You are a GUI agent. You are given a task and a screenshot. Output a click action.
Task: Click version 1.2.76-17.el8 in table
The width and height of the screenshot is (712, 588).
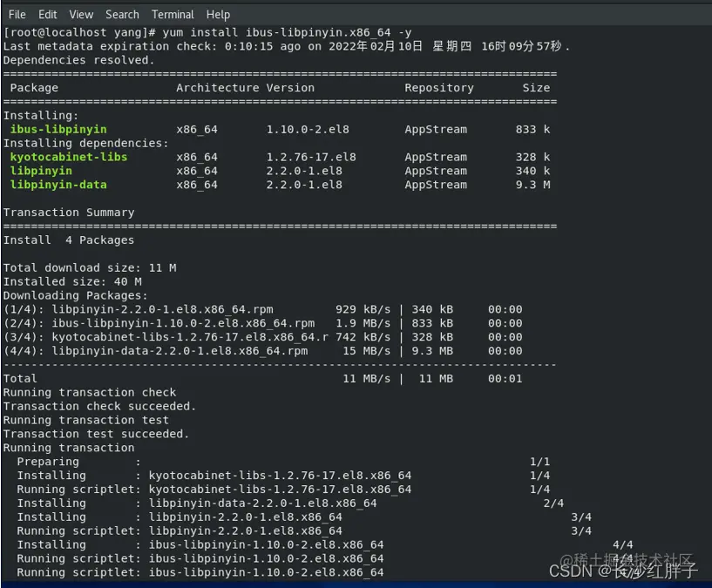click(x=311, y=157)
